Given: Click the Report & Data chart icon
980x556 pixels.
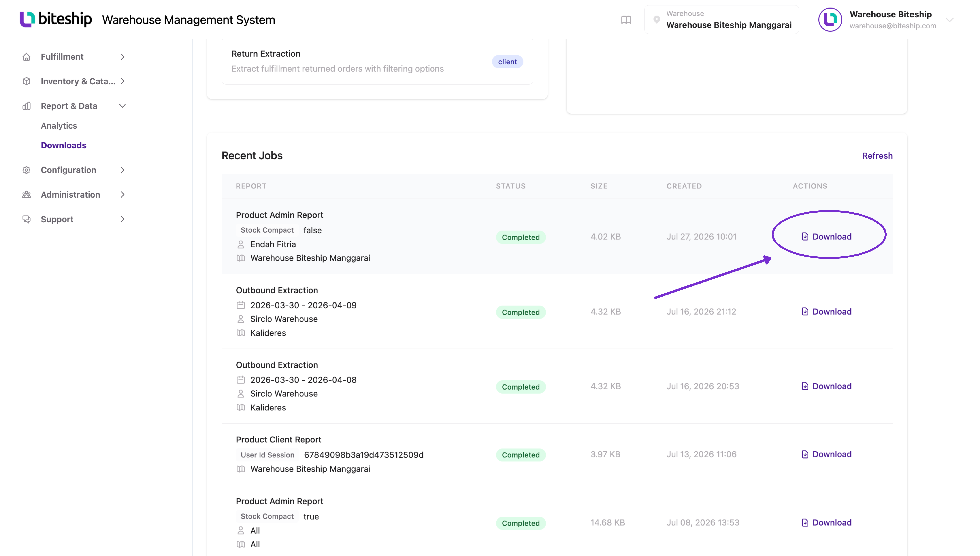Looking at the screenshot, I should [26, 106].
